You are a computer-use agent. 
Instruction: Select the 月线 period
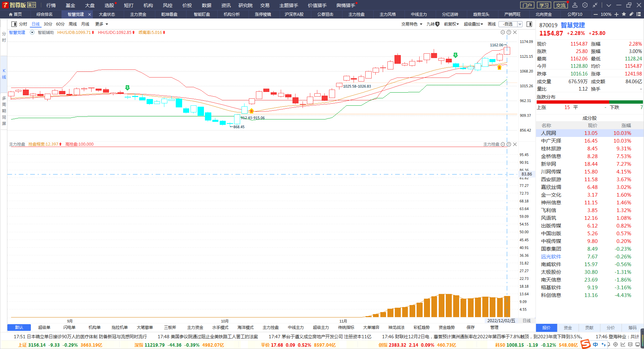click(x=85, y=24)
